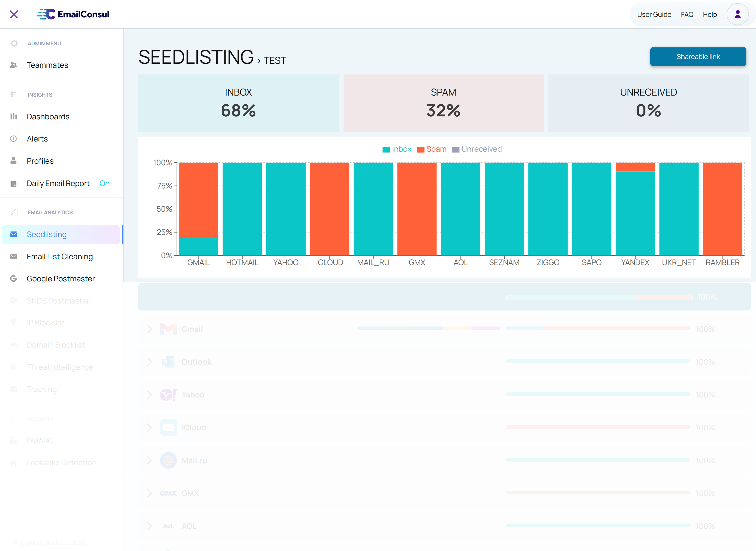Click the Alerts info icon
Viewport: 756px width, 551px height.
tap(13, 139)
